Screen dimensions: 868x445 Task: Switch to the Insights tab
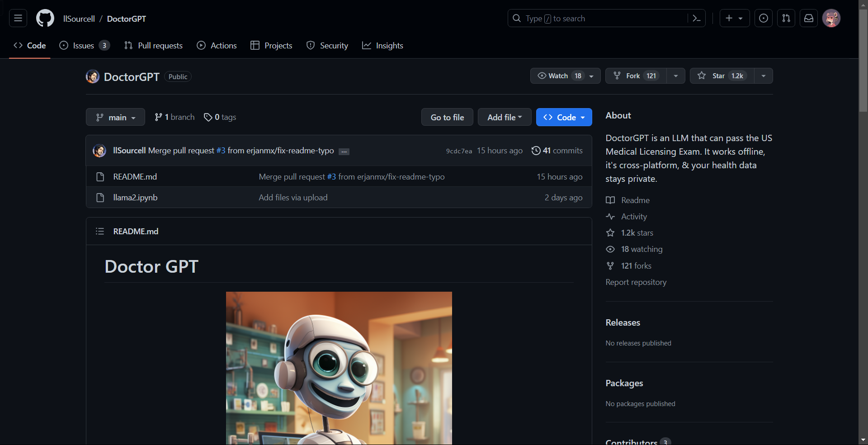[382, 46]
